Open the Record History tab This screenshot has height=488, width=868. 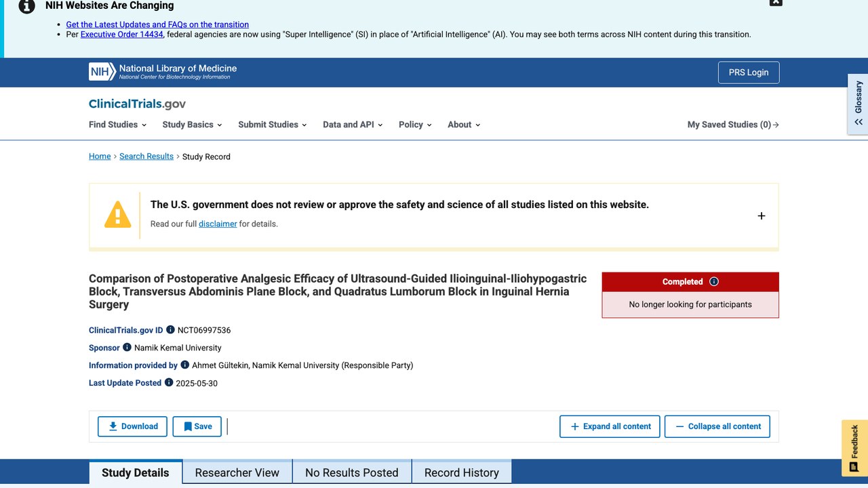[x=462, y=472]
